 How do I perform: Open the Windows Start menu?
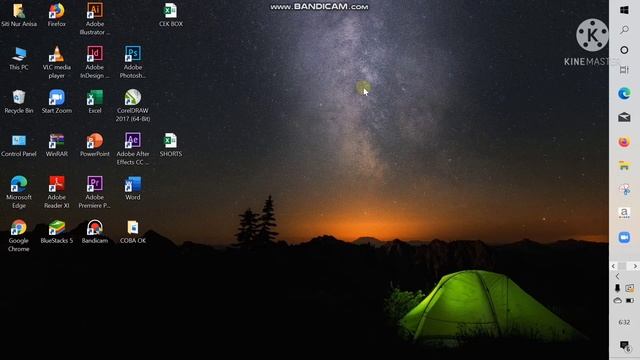click(624, 10)
